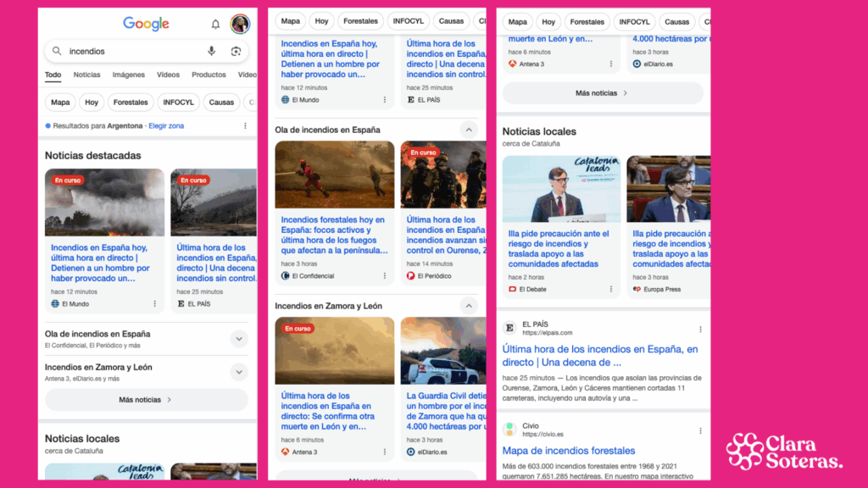
Task: Collapse Ola de incendios en España section
Action: [469, 130]
